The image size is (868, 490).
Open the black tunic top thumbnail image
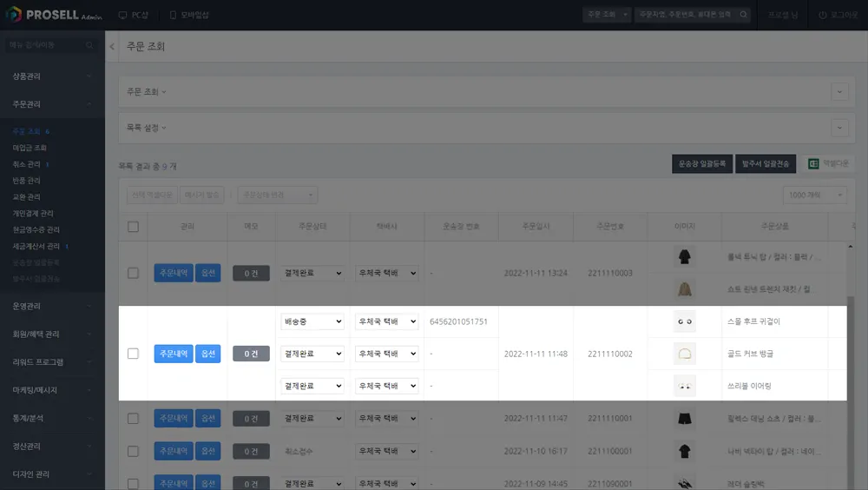[x=685, y=256]
